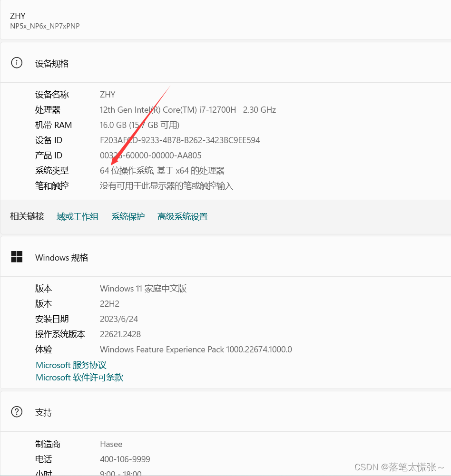451x476 pixels.
Task: Click the NP5x_NP6x_NP7xPNP model label
Action: (45, 27)
